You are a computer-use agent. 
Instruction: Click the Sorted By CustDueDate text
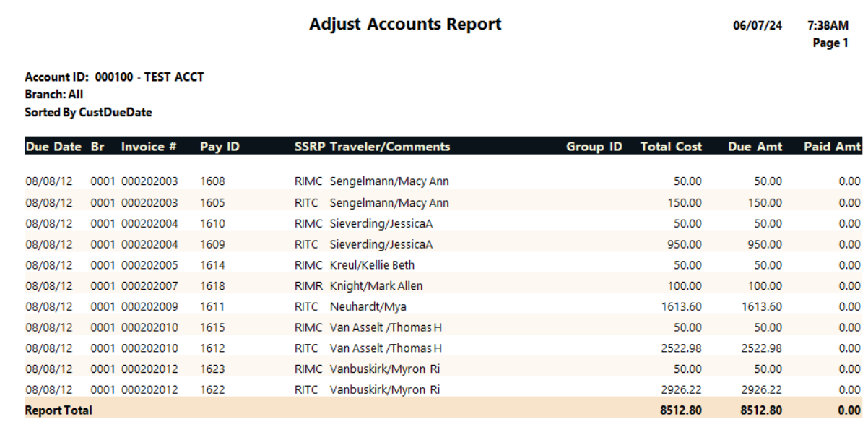(x=89, y=112)
